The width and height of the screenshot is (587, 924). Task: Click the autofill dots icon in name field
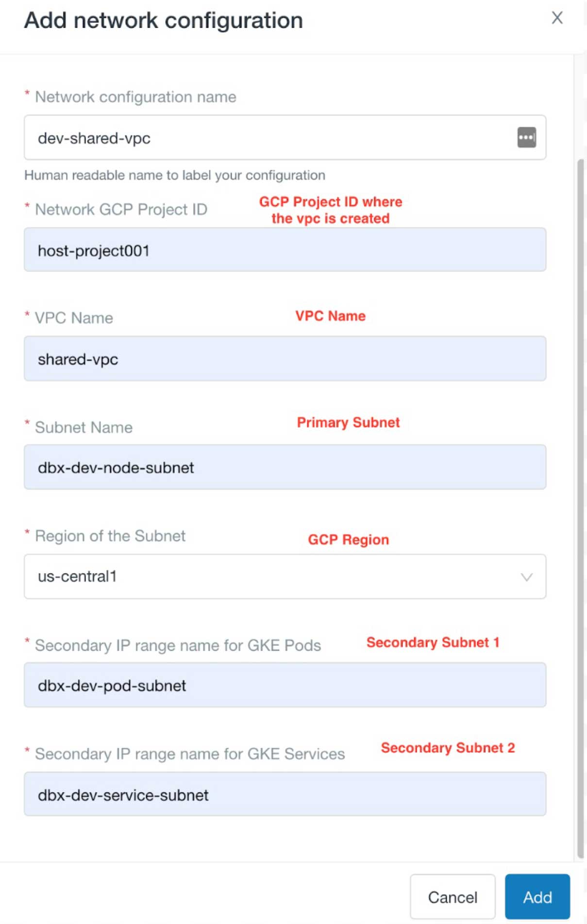click(x=526, y=137)
